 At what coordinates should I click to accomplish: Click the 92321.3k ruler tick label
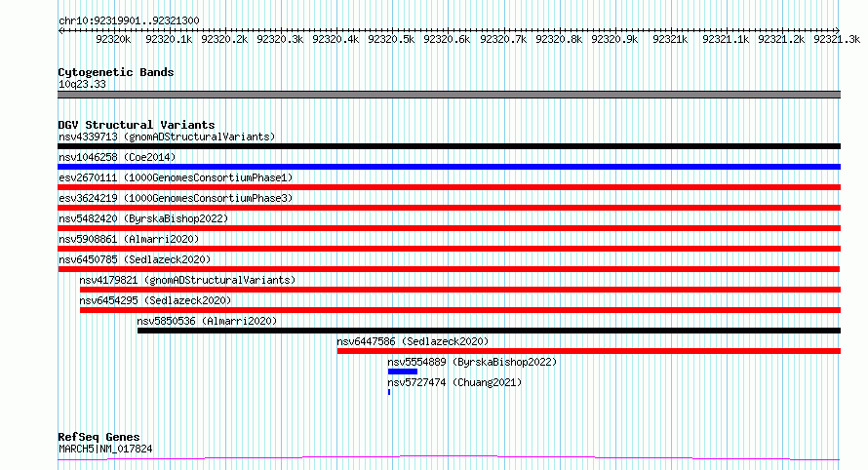coord(837,39)
